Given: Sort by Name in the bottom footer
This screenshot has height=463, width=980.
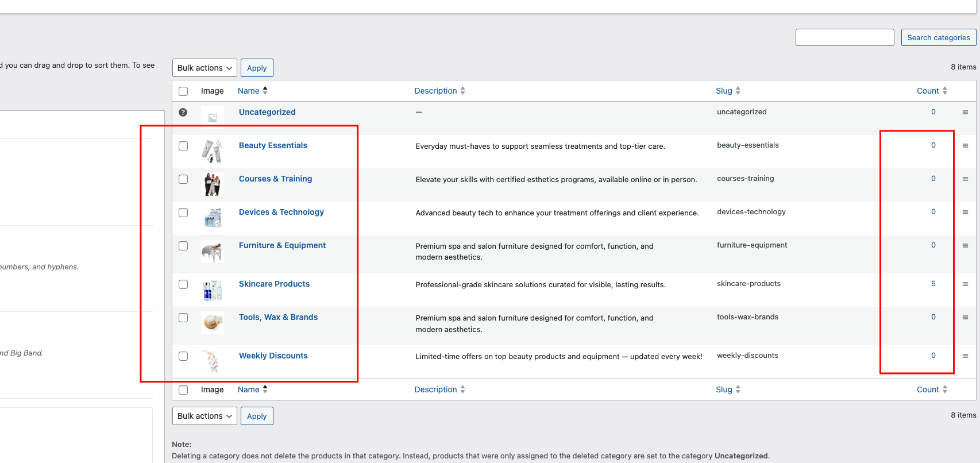Looking at the screenshot, I should [253, 389].
